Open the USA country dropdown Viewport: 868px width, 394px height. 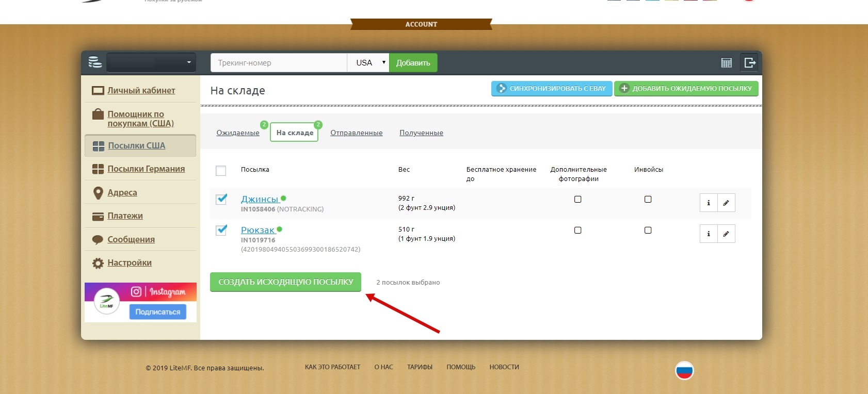[x=368, y=63]
